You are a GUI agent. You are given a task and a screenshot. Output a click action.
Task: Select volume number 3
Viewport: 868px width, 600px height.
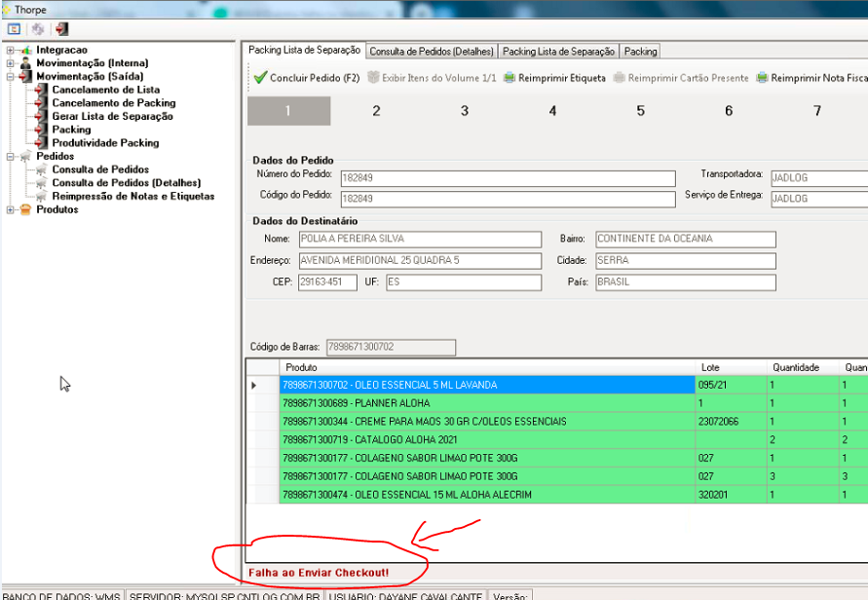(465, 111)
